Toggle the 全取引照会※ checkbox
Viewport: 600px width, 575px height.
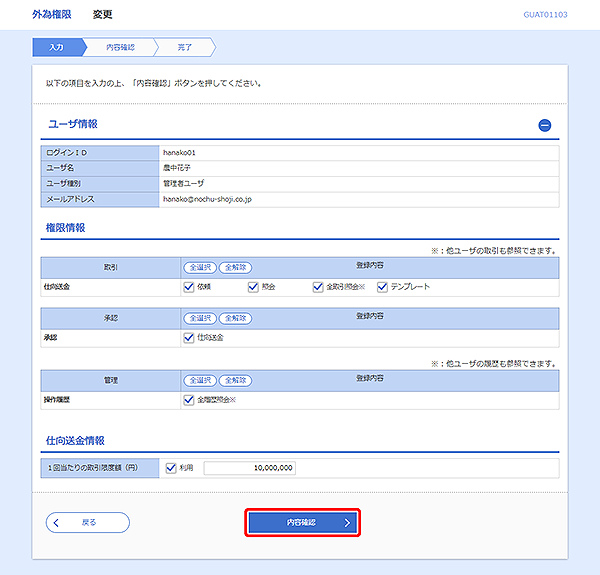pyautogui.click(x=318, y=287)
